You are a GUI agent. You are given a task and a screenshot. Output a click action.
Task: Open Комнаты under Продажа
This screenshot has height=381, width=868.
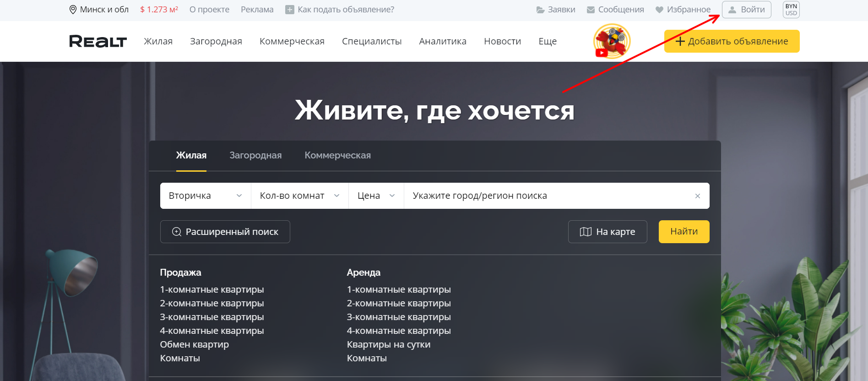click(x=180, y=358)
